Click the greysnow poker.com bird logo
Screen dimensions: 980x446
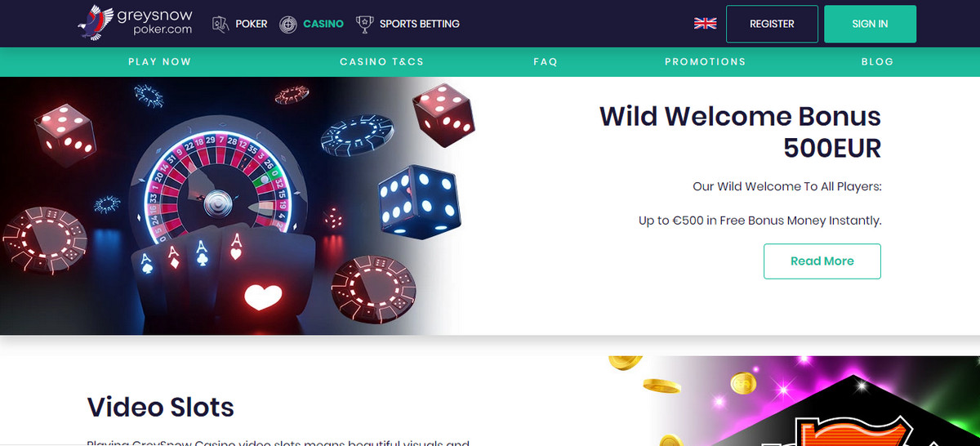[x=95, y=22]
